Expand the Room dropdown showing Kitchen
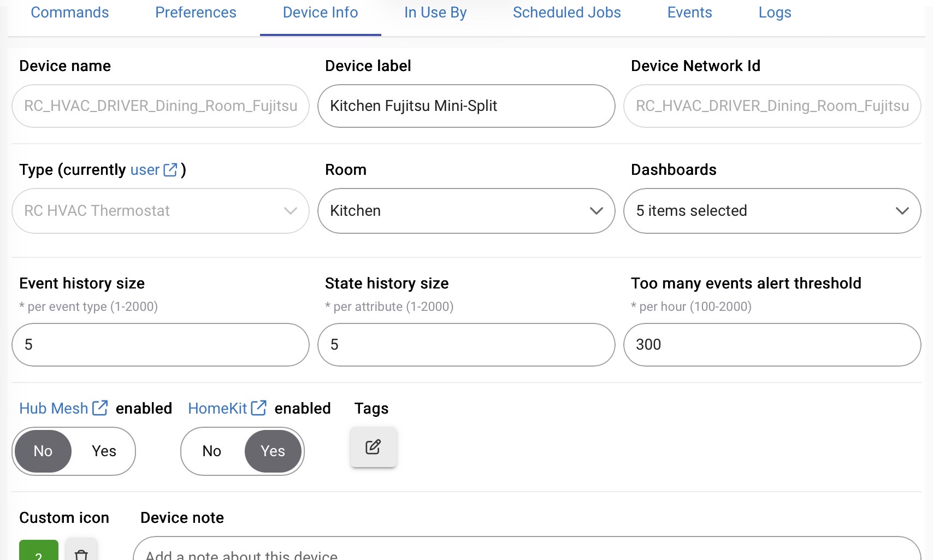933x560 pixels. coord(466,211)
